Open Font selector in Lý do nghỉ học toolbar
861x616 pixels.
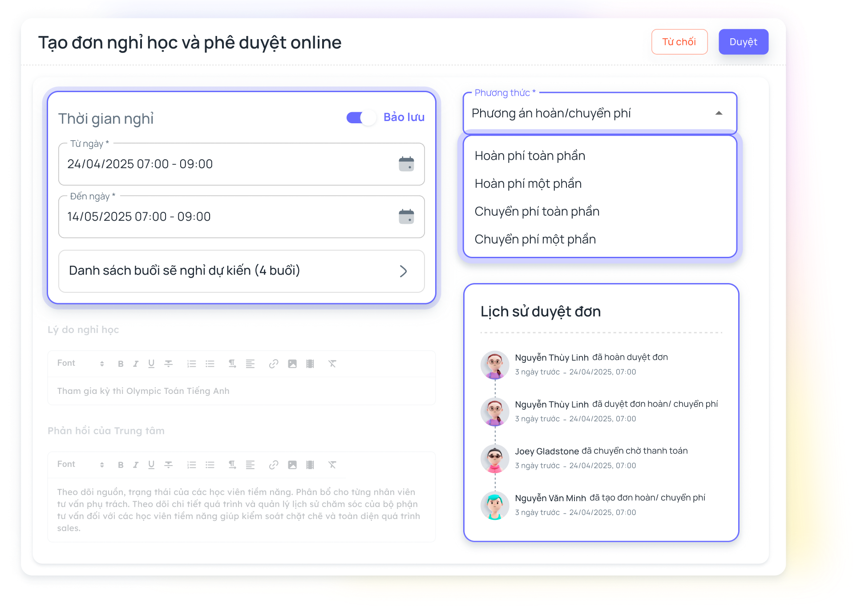pos(80,363)
